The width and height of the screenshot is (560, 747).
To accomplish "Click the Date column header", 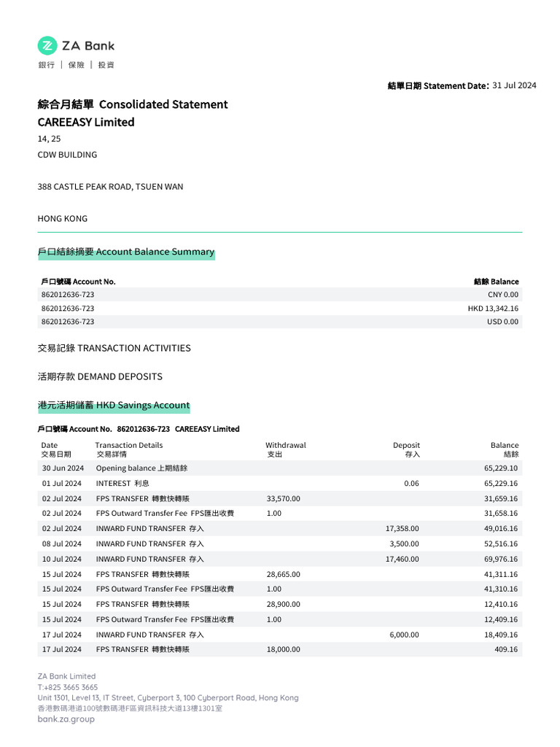I will click(56, 449).
